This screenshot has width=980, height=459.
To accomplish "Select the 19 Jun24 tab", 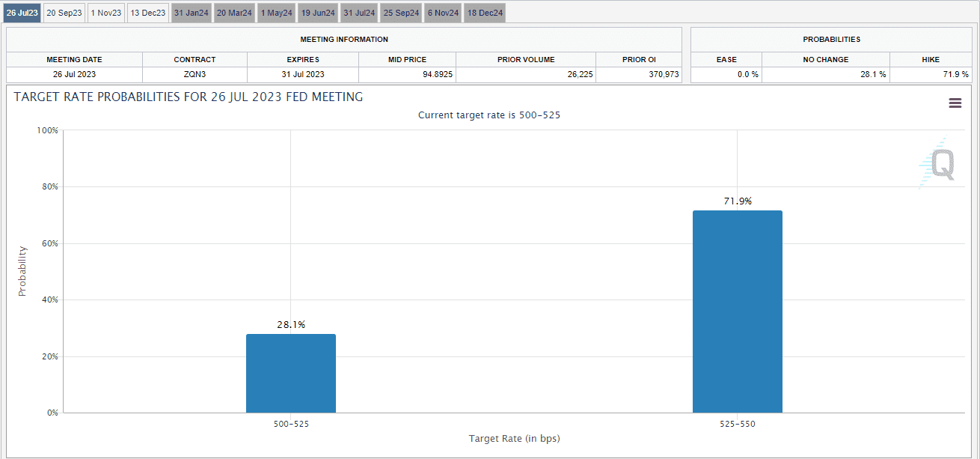I will point(318,13).
